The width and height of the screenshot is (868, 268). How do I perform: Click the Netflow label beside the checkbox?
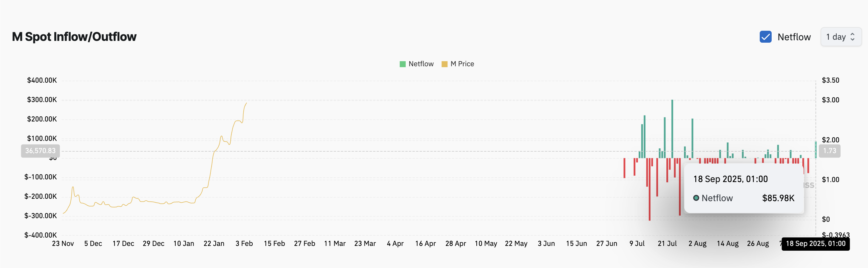tap(794, 37)
